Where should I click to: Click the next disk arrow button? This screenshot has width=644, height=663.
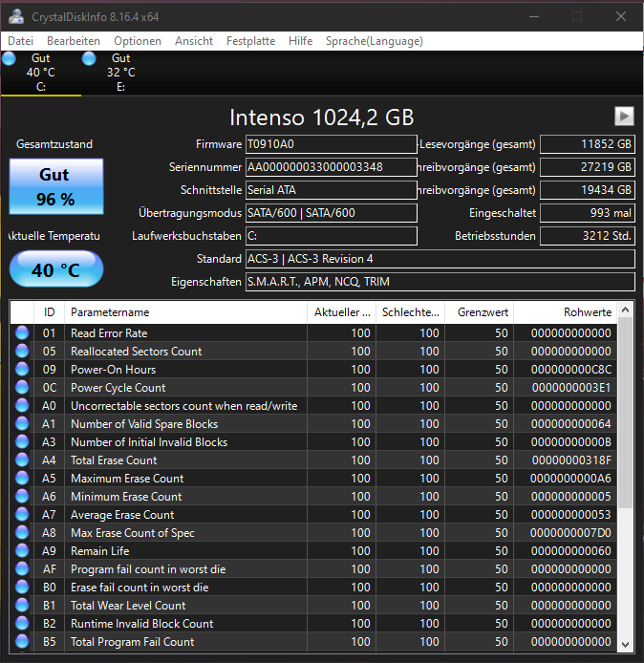(624, 116)
